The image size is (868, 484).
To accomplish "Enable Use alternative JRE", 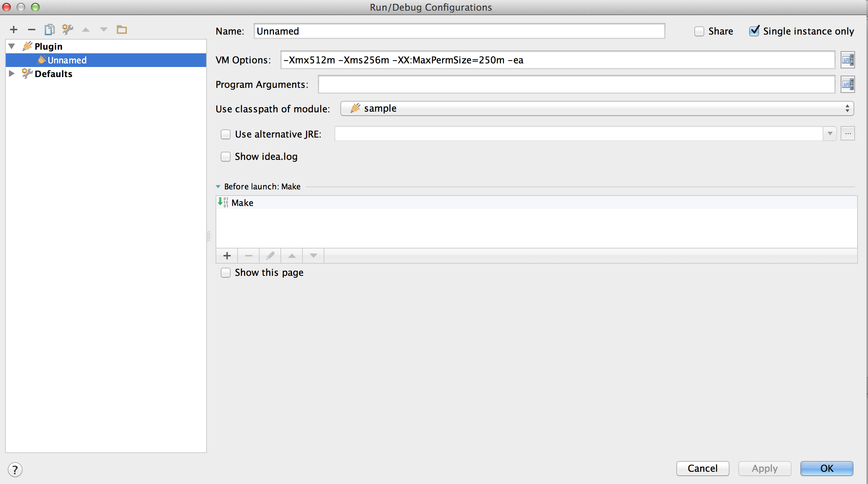I will (x=226, y=134).
